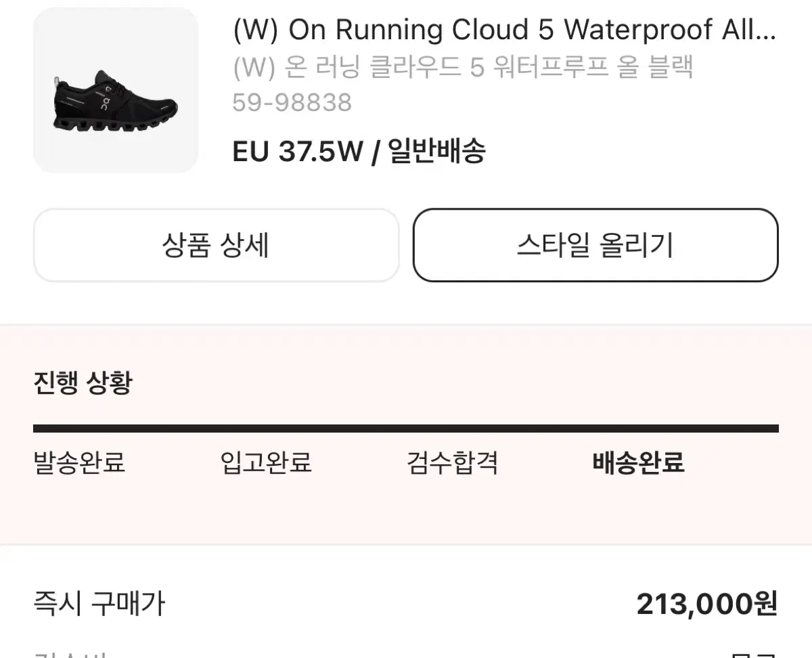The image size is (812, 658).
Task: Tap the model number 59-98838
Action: (x=292, y=103)
